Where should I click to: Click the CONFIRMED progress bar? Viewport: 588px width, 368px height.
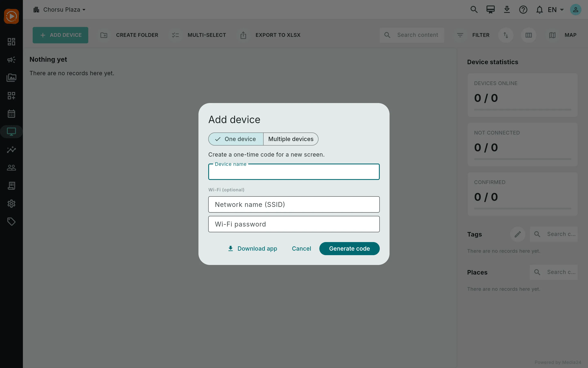pyautogui.click(x=523, y=209)
